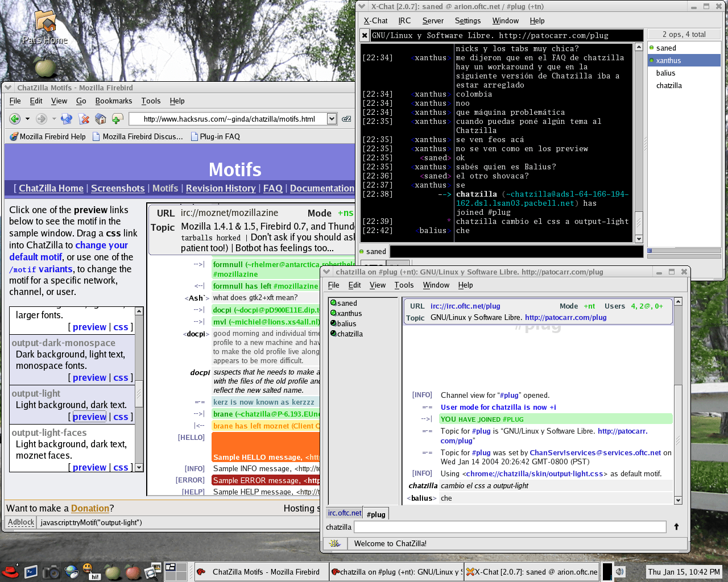Stop loading page in Firebird
The height and width of the screenshot is (582, 728).
(84, 119)
